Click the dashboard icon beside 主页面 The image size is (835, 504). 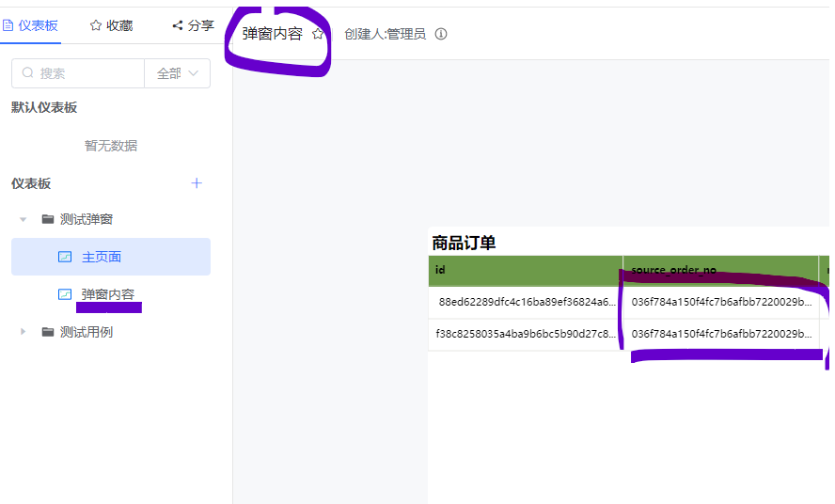tap(65, 257)
